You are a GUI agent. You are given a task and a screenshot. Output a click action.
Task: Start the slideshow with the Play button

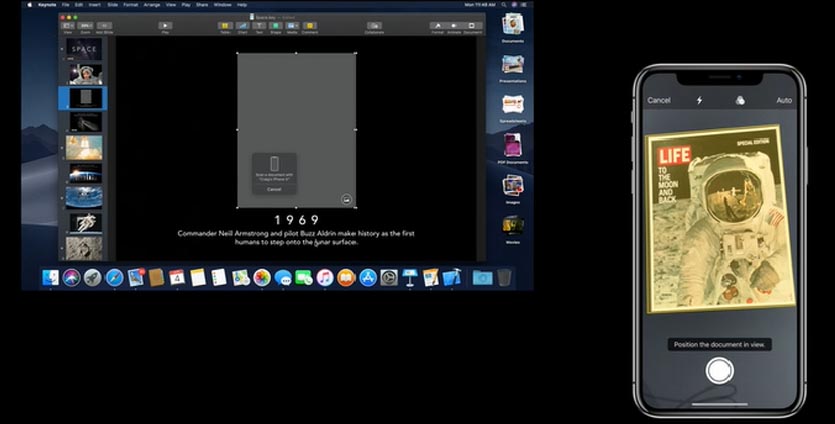coord(165,26)
